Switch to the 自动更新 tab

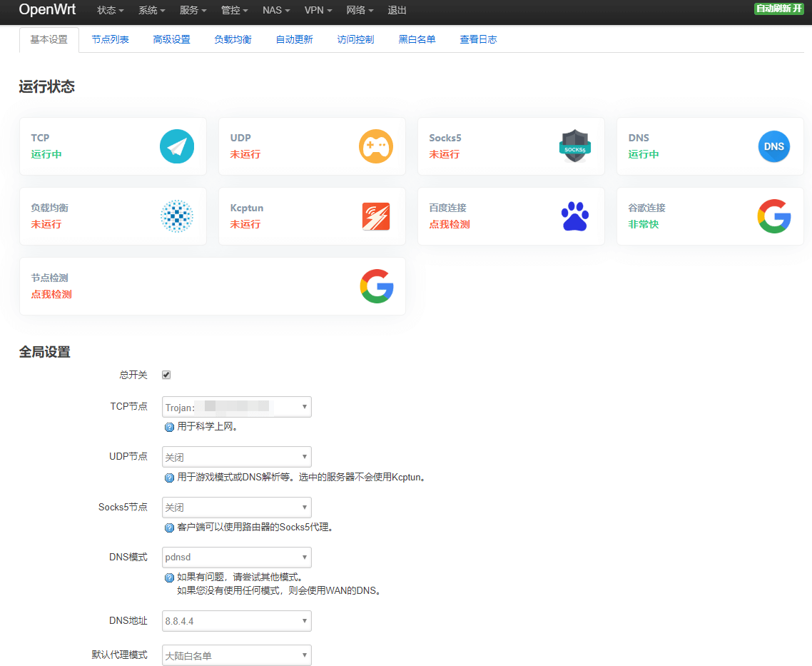294,39
